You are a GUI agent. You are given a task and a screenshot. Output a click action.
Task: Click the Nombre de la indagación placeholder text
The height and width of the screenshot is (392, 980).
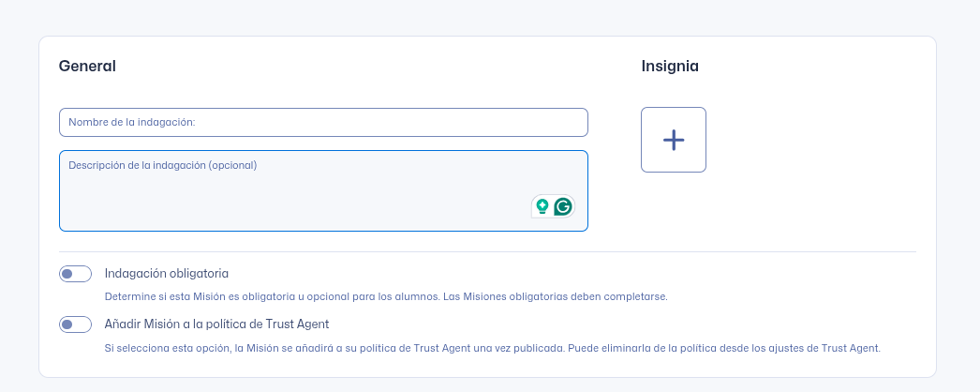pyautogui.click(x=131, y=122)
